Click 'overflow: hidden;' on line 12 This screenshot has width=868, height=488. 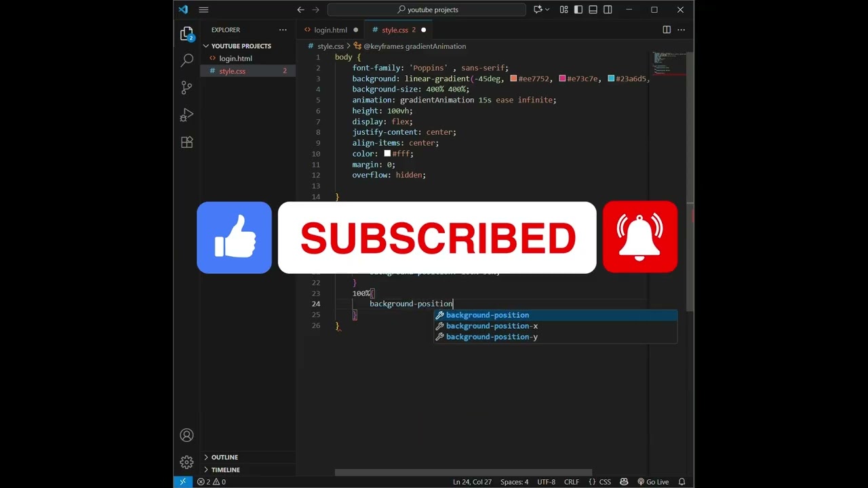click(x=389, y=175)
